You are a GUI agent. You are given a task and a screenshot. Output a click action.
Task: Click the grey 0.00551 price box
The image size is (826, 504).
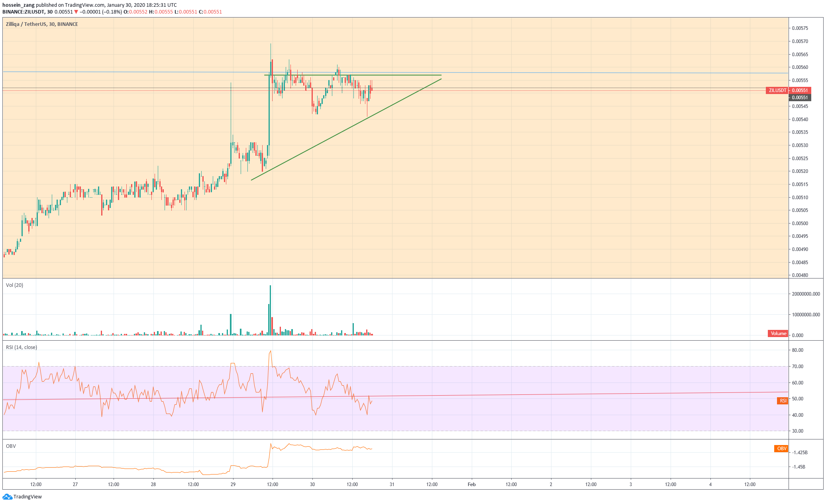800,98
